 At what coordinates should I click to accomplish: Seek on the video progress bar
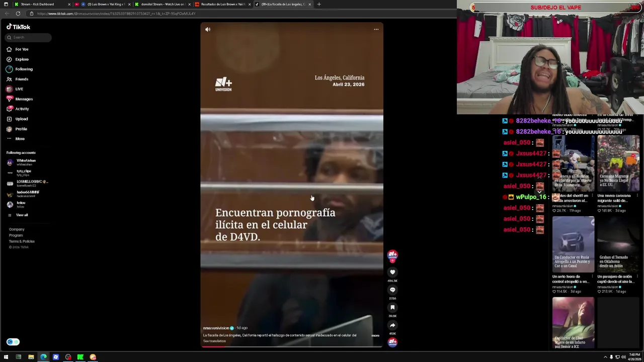[292, 346]
